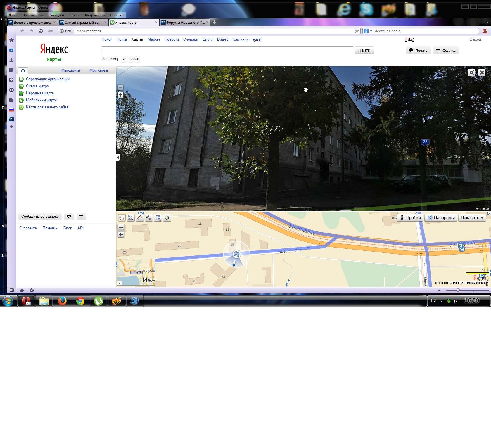
Task: Collapse the left sidebar panel arrow
Action: coord(118,157)
